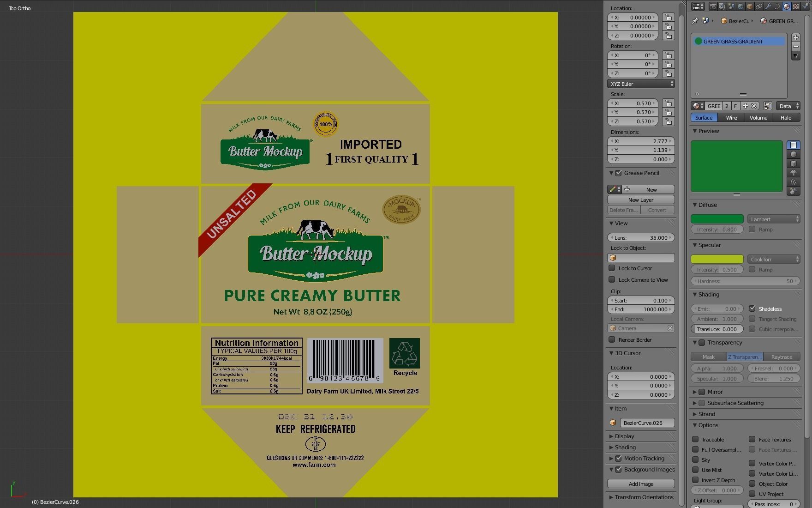Viewport: 812px width, 508px height.
Task: Open the Curve Data properties tab
Action: (777, 6)
